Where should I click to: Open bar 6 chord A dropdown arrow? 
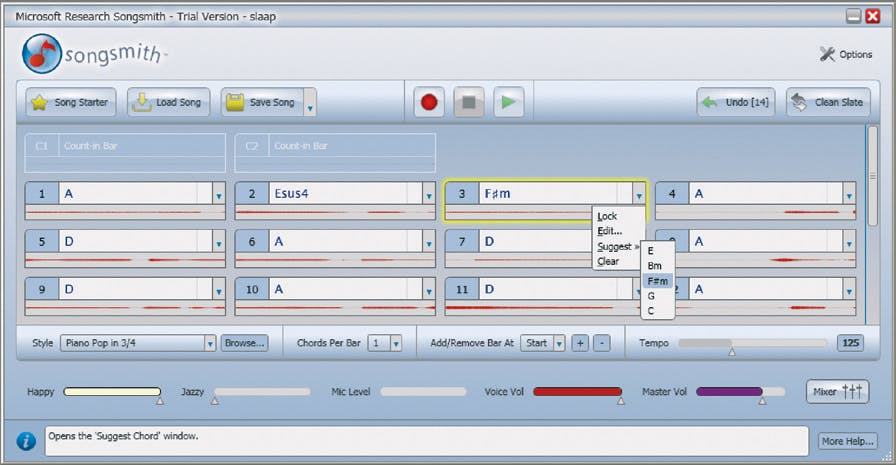[429, 242]
